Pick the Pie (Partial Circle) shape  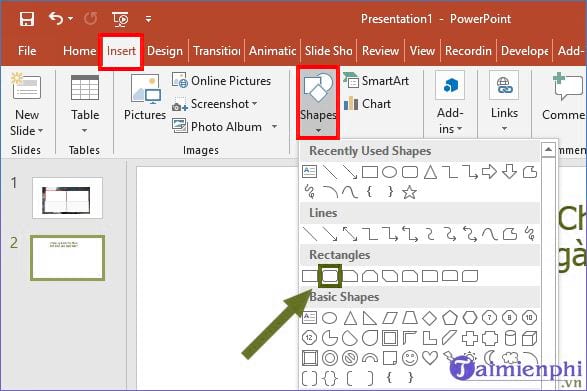pos(330,338)
